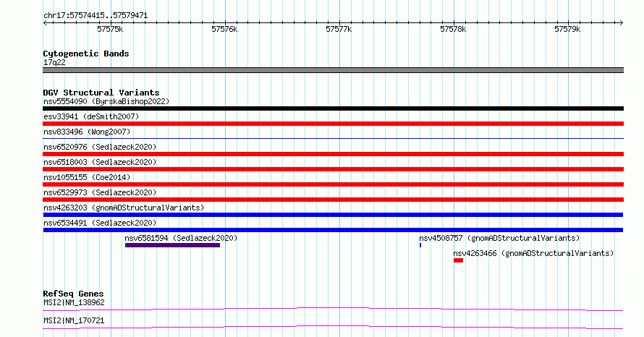Screen dimensions: 644x337
Task: Open the nsv6529973 (Sedlazeck2020) variant bar
Action: [x=333, y=200]
